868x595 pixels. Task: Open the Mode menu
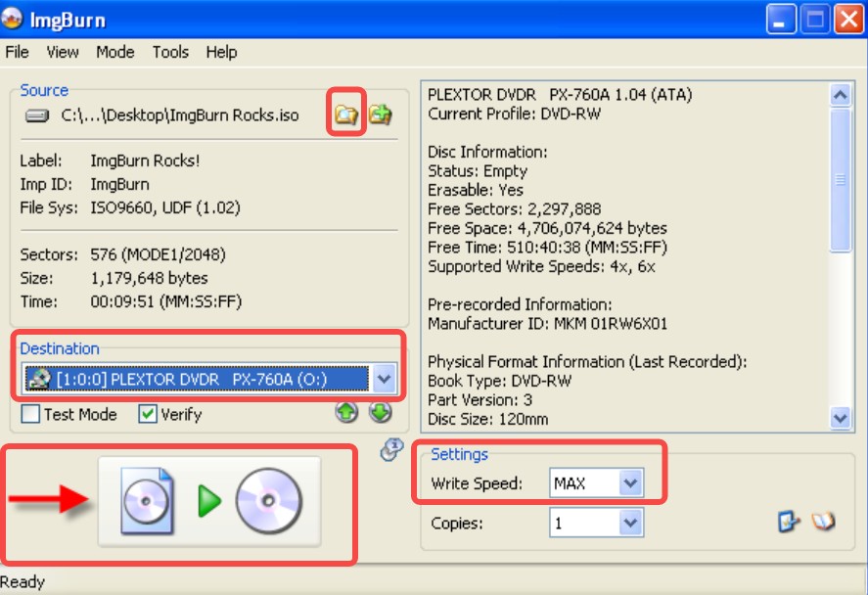pyautogui.click(x=115, y=52)
